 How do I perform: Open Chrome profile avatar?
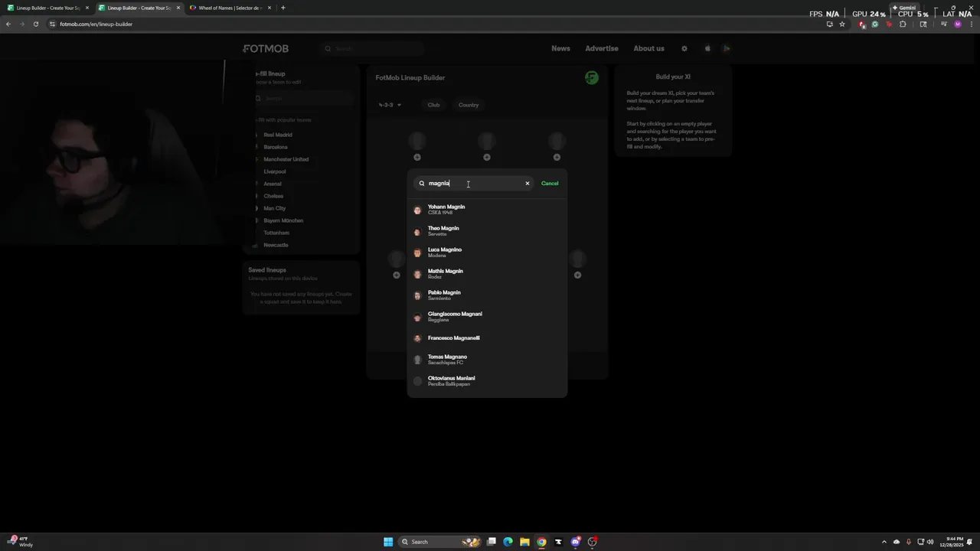click(957, 24)
